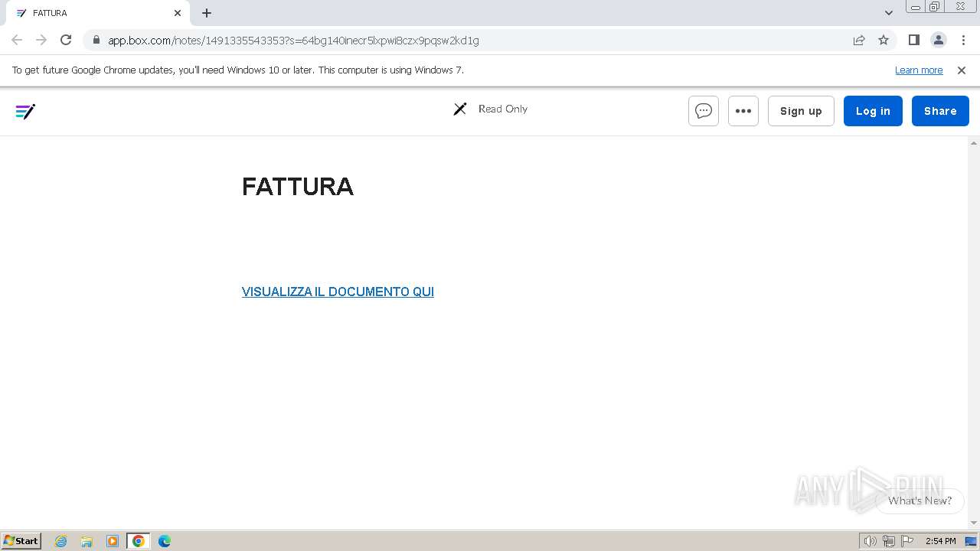Click the taskbar clock showing 2:54 PM
This screenshot has width=980, height=551.
click(x=940, y=541)
